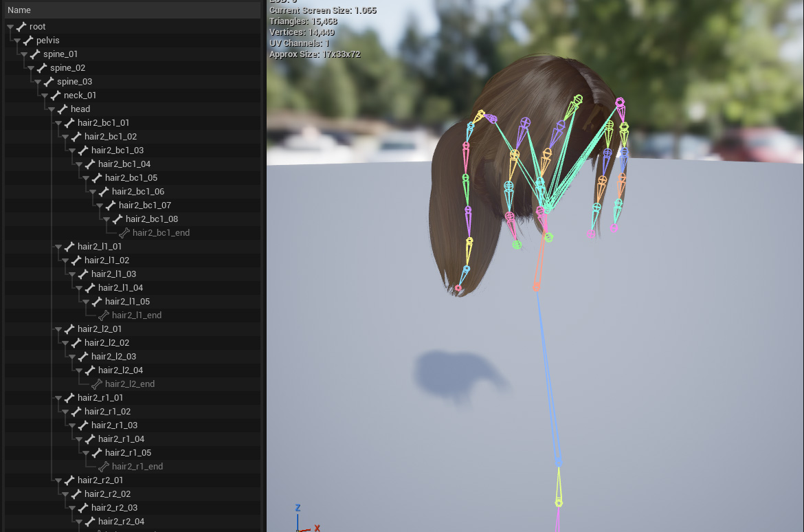Viewport: 804px width, 532px height.
Task: Collapse the hair2_r1_01 bone chain
Action: (58, 398)
